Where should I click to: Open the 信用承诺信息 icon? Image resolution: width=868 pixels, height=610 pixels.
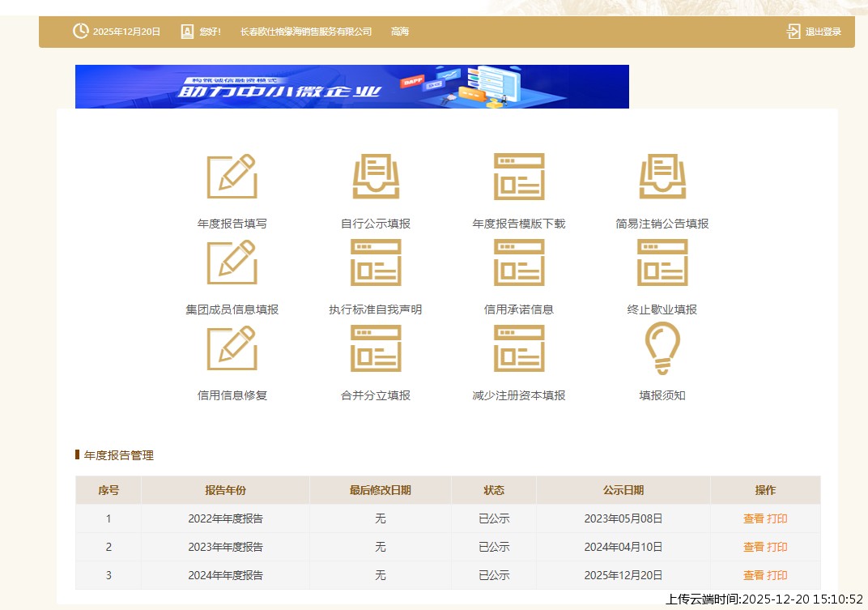[519, 263]
